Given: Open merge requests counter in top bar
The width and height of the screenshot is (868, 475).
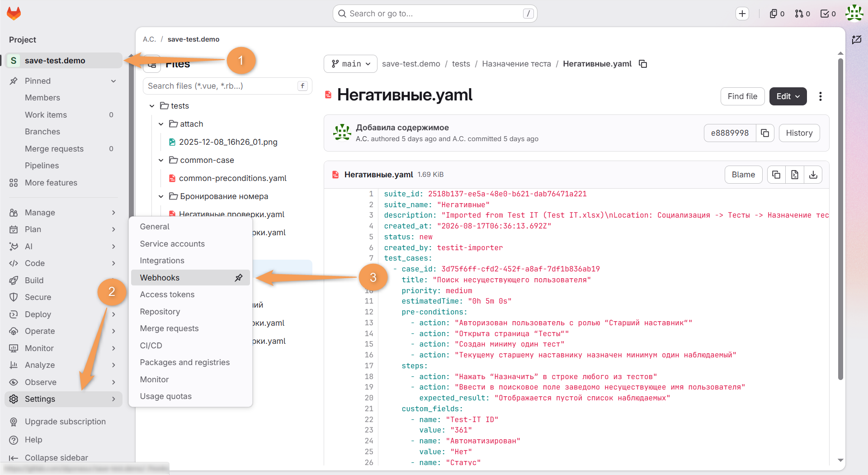Looking at the screenshot, I should [x=802, y=14].
